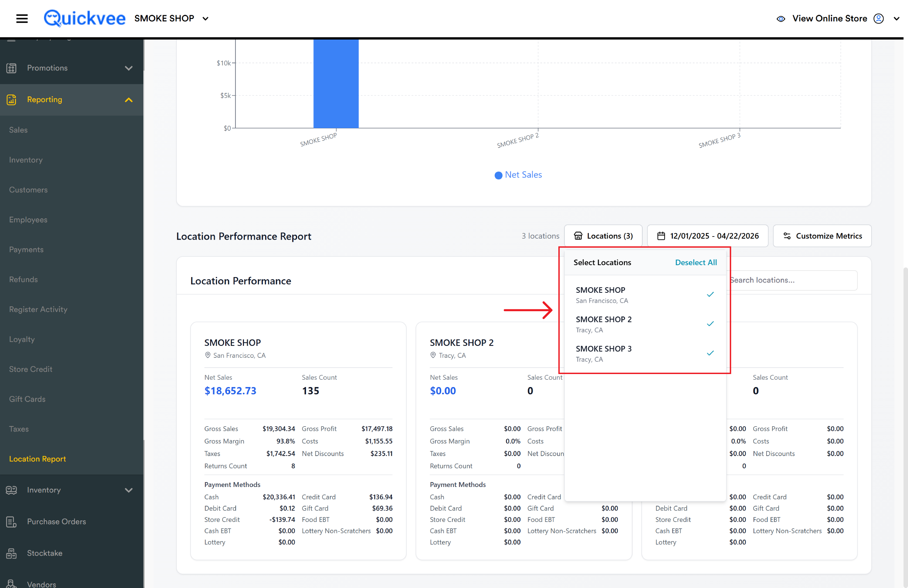Open Customers report in sidebar
The height and width of the screenshot is (588, 908).
tap(28, 190)
